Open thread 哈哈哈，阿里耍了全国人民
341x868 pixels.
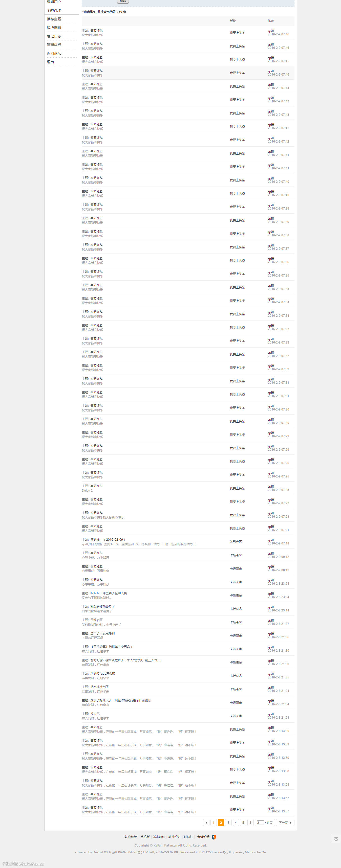pyautogui.click(x=109, y=593)
